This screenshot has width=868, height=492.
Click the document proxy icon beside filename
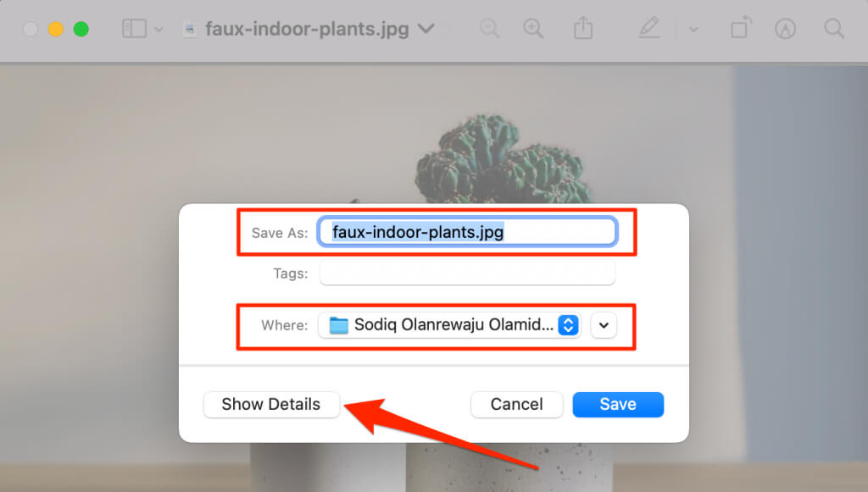coord(190,30)
